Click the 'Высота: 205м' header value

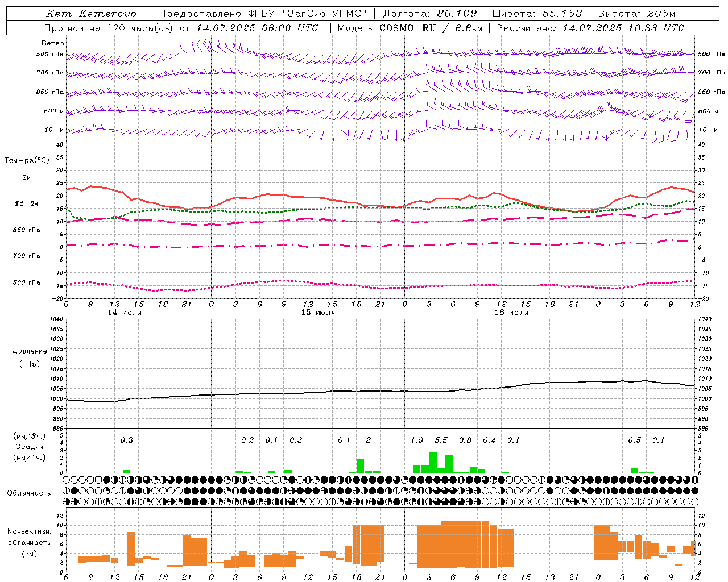click(x=637, y=14)
